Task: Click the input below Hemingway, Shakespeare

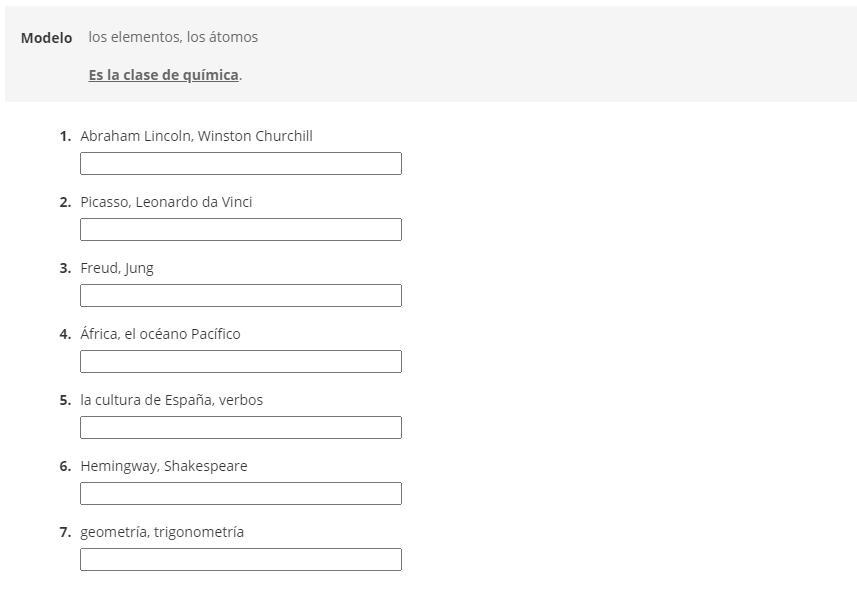Action: [240, 494]
